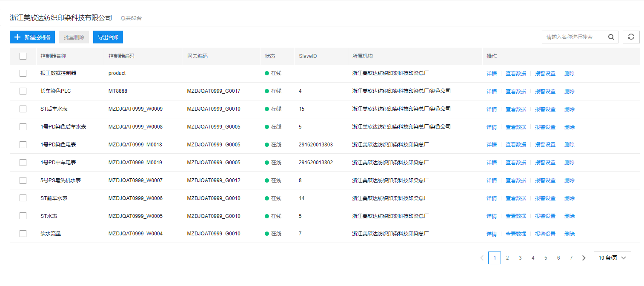The height and width of the screenshot is (286, 644).
Task: Check the 长车染色PLC row checkbox
Action: point(23,91)
